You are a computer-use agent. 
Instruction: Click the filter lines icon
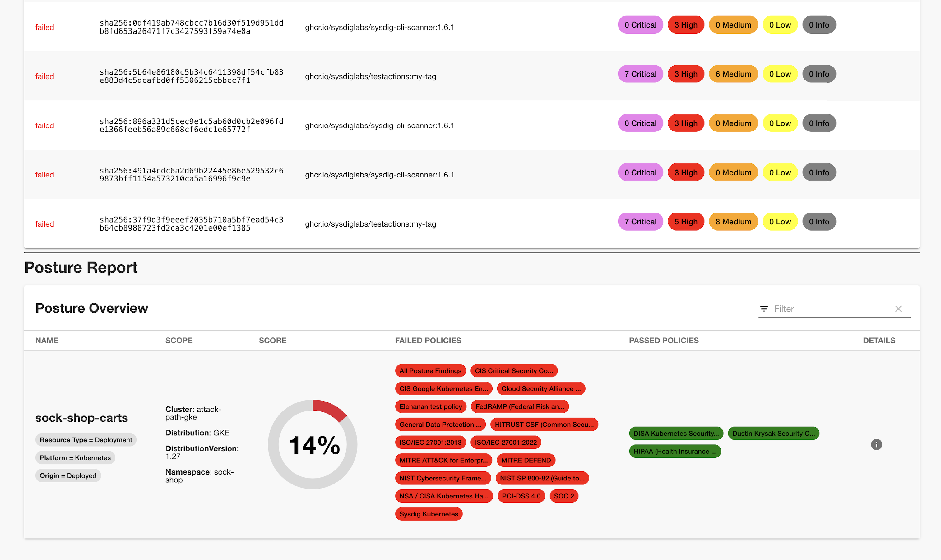point(763,309)
